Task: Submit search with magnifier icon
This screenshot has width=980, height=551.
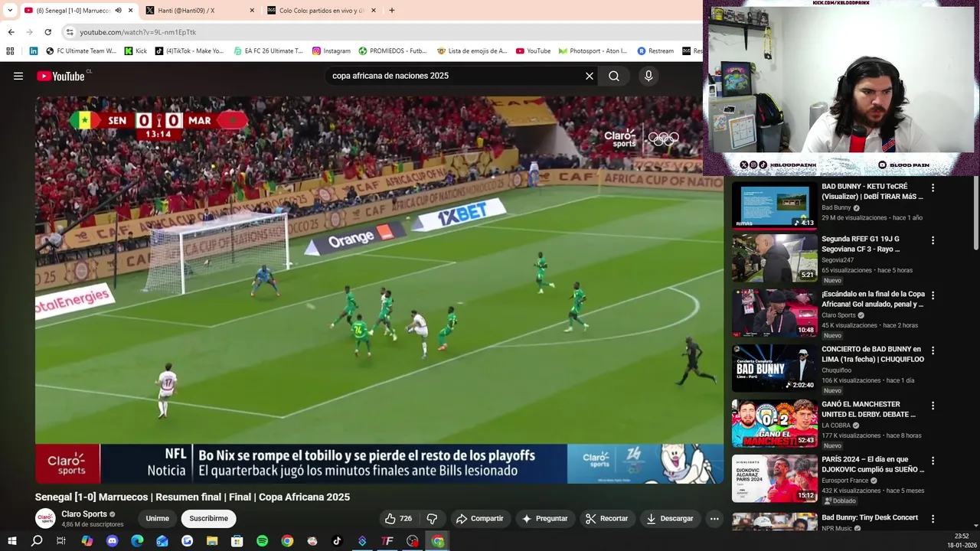Action: 614,76
